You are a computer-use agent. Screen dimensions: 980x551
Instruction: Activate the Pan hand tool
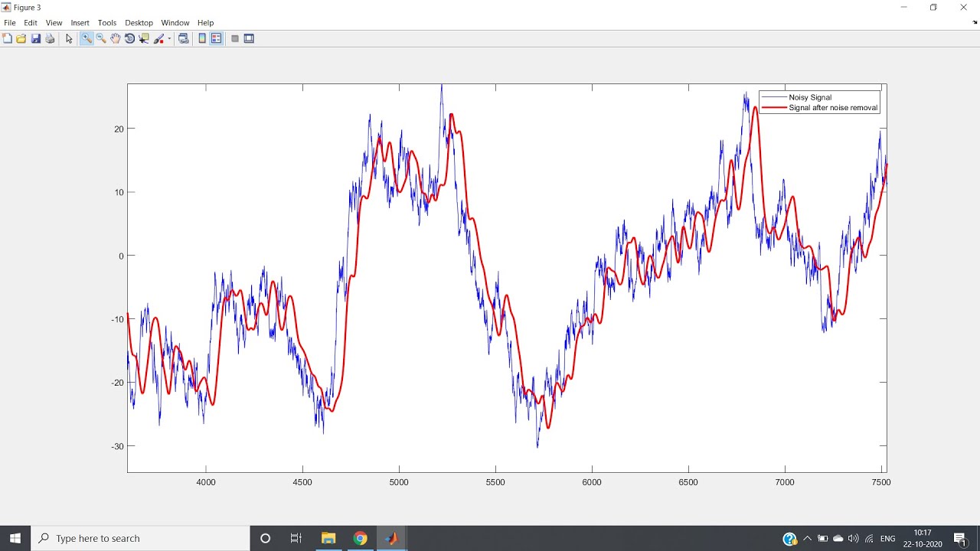click(x=115, y=38)
